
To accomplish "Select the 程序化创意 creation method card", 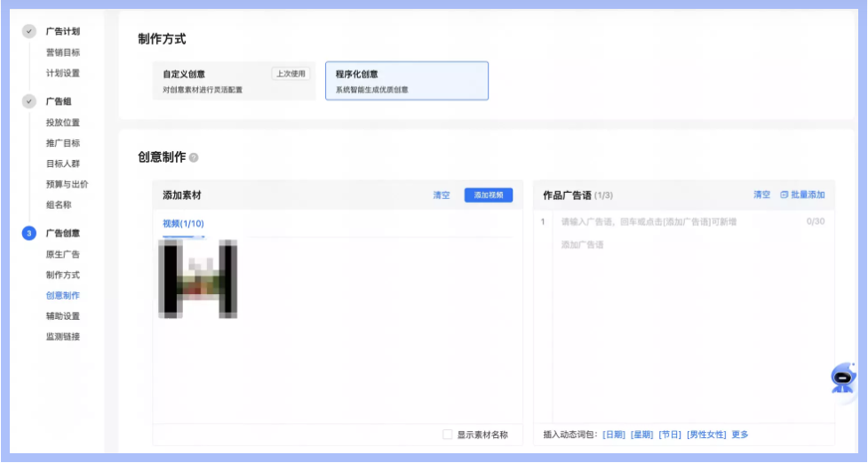I will point(407,81).
